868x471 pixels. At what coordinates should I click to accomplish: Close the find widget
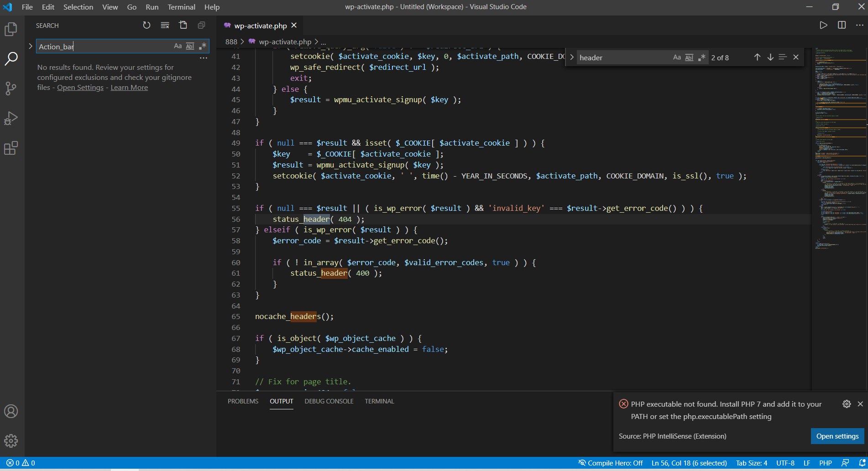(x=796, y=57)
